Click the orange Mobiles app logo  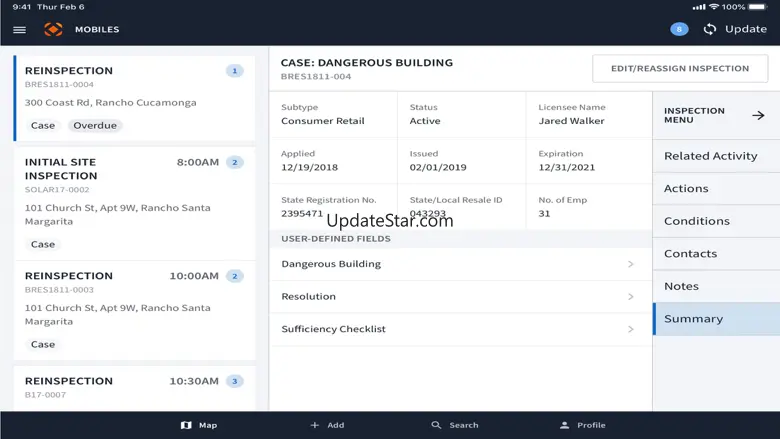coord(53,29)
